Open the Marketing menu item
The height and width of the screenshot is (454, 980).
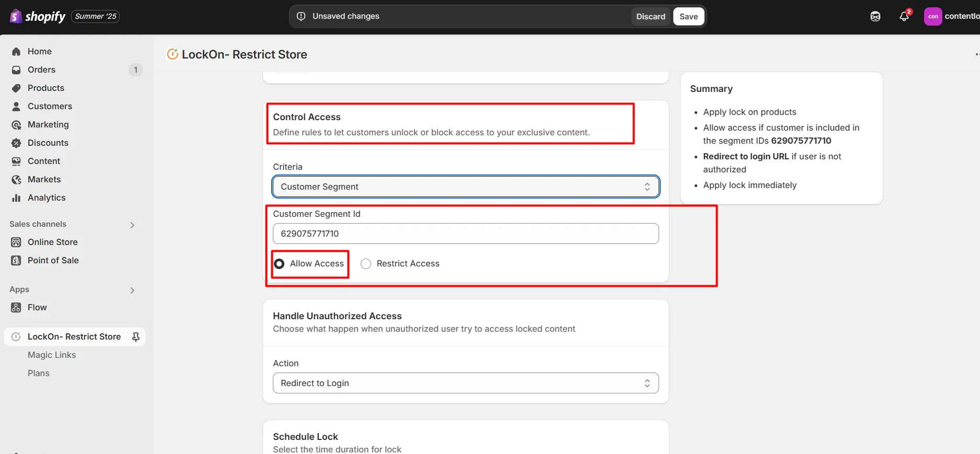tap(48, 124)
